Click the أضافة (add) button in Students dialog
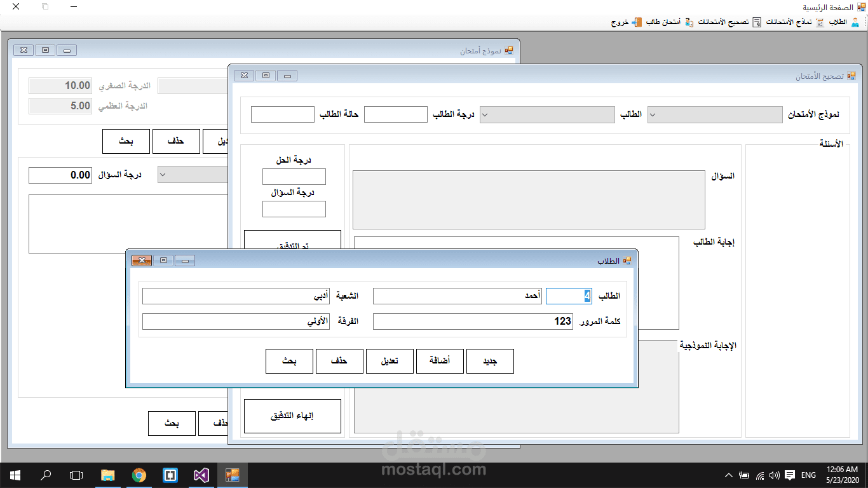 point(440,361)
